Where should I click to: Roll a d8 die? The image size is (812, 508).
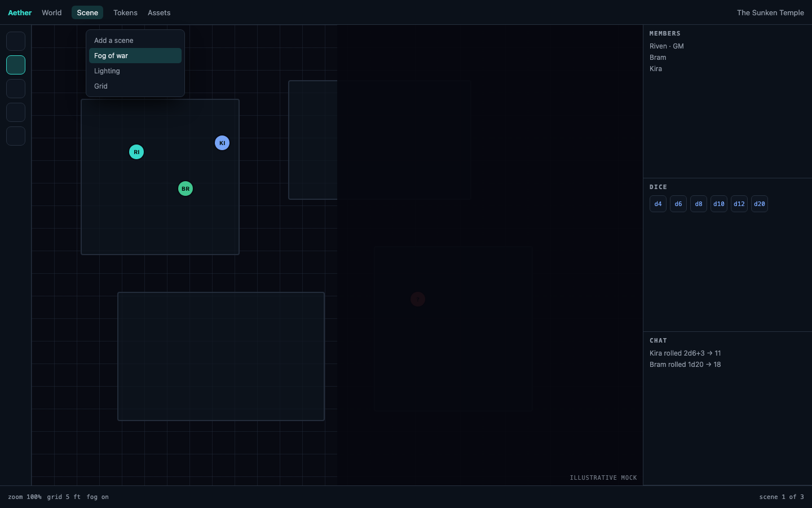point(699,204)
